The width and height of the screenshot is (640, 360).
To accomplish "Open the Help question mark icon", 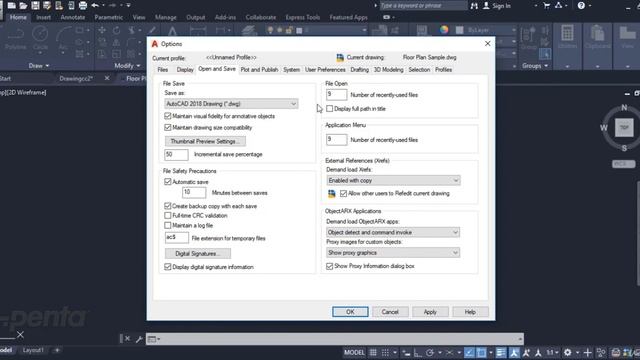I will (581, 5).
